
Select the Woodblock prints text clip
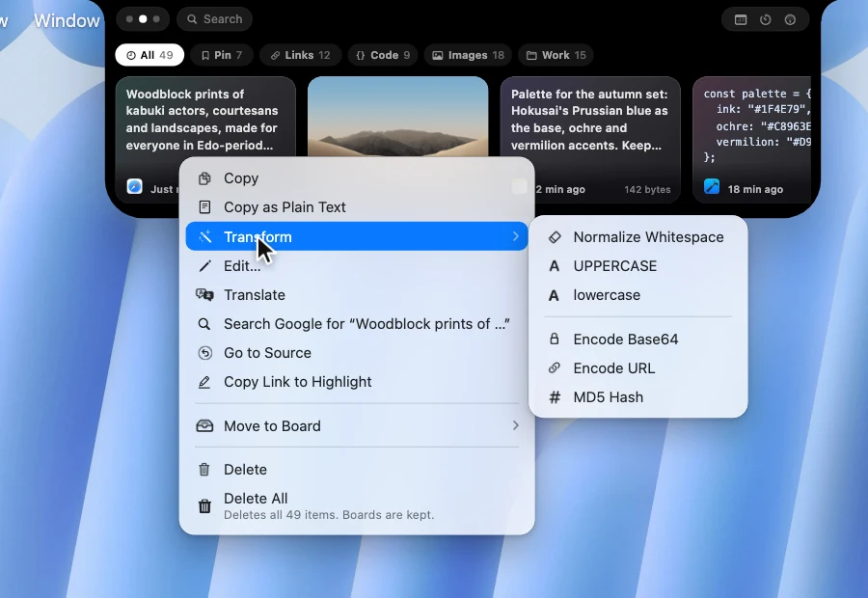click(205, 117)
